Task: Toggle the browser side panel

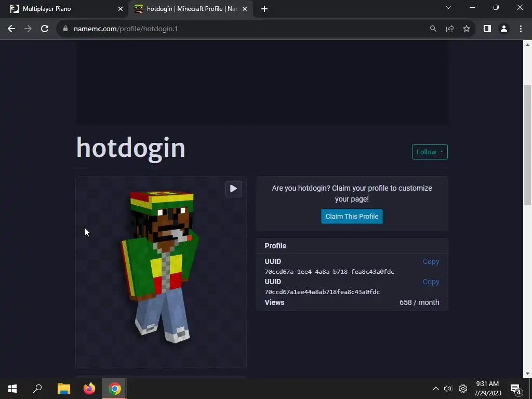Action: [487, 29]
